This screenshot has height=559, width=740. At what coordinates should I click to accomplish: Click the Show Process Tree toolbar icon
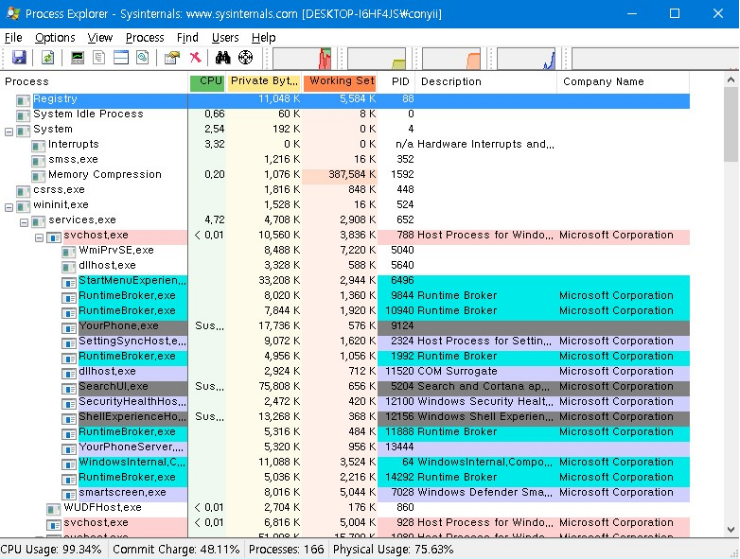(99, 58)
